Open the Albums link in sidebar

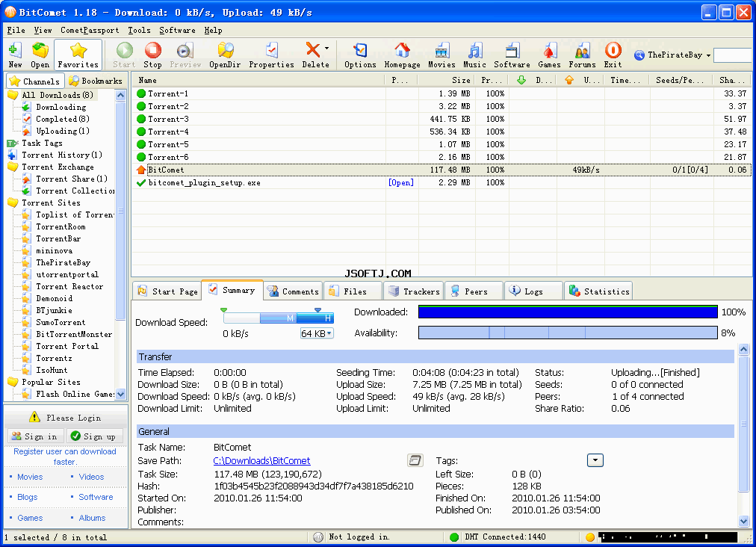click(92, 518)
